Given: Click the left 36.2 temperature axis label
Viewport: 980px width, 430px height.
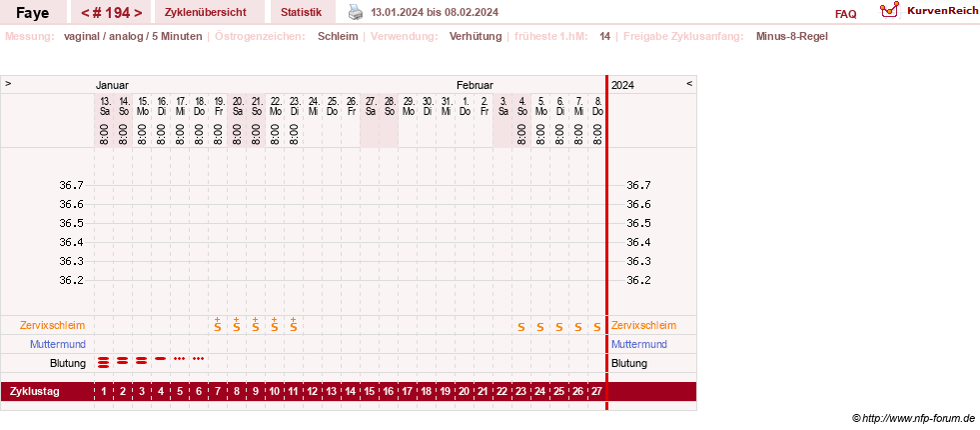Looking at the screenshot, I should tap(71, 280).
